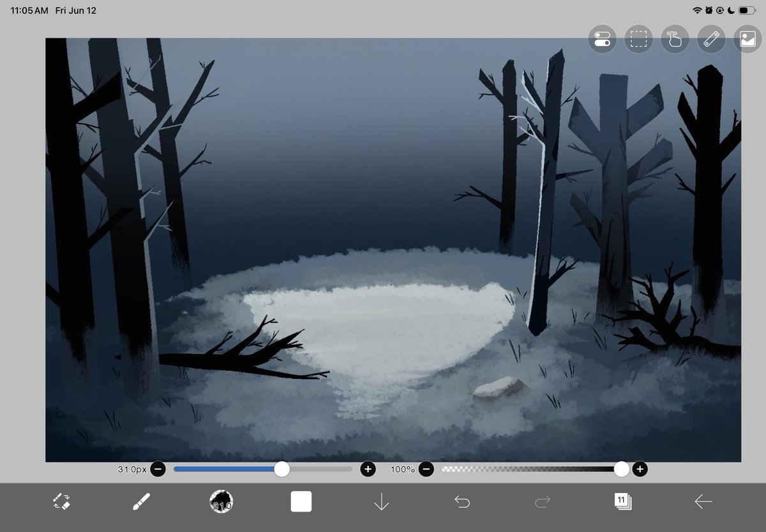Open the view settings toggle switches icon
This screenshot has height=532, width=766.
click(x=602, y=39)
